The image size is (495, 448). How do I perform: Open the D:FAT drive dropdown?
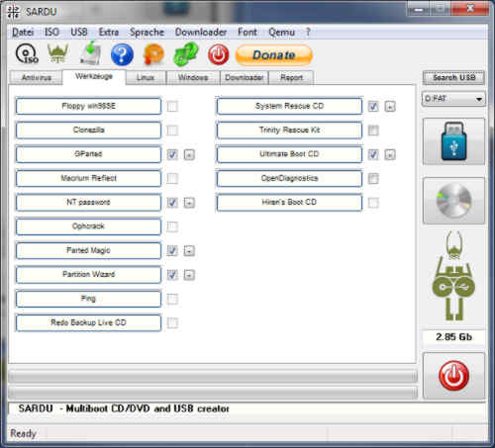click(453, 99)
